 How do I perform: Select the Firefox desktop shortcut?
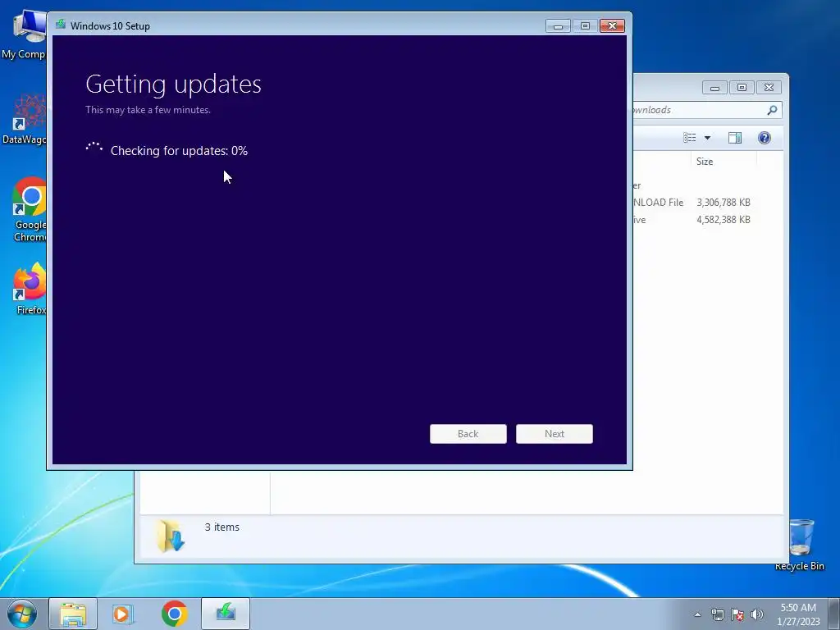click(x=30, y=288)
